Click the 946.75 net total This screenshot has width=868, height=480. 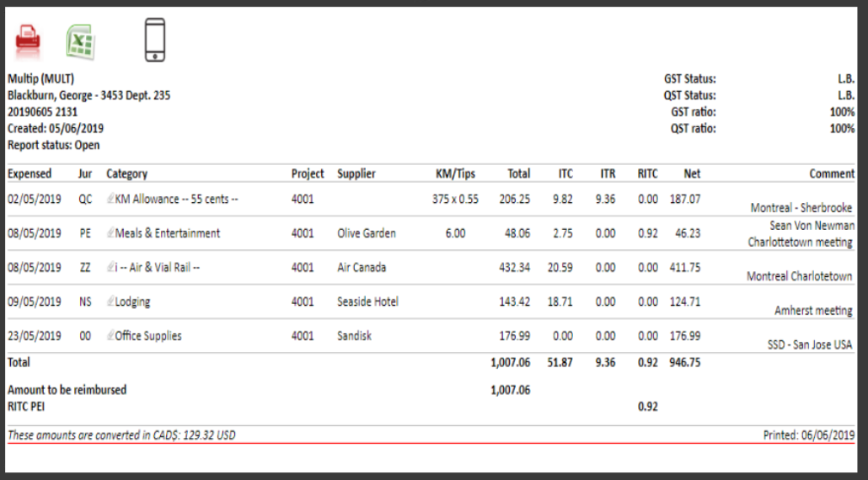click(685, 363)
